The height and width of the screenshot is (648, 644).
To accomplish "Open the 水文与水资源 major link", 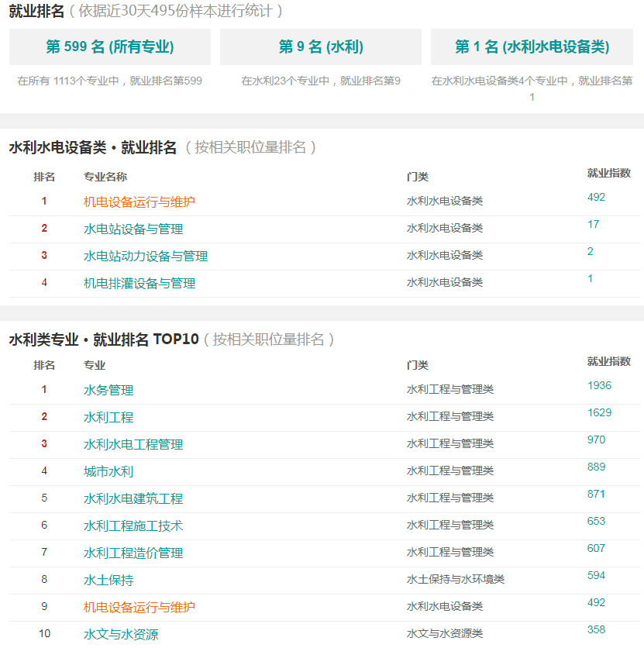I will click(x=121, y=634).
